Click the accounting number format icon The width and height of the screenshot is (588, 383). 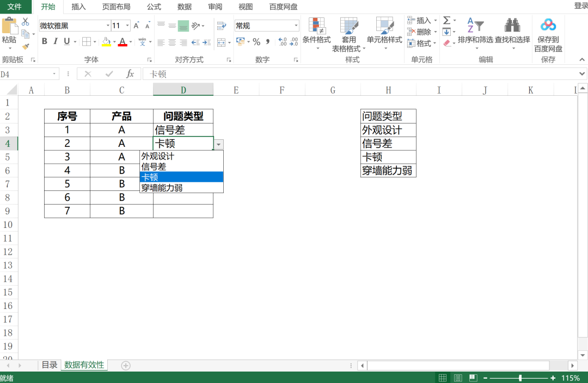point(241,41)
